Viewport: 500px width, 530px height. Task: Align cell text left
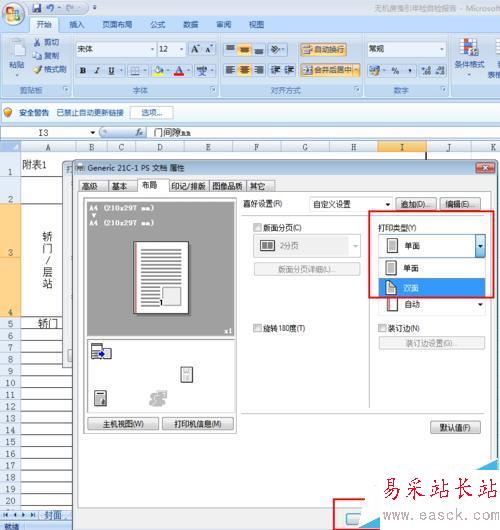pyautogui.click(x=230, y=70)
